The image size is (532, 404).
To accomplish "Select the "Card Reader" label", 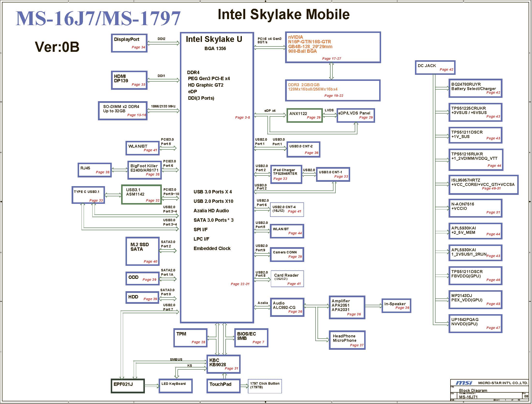I will click(x=286, y=275).
